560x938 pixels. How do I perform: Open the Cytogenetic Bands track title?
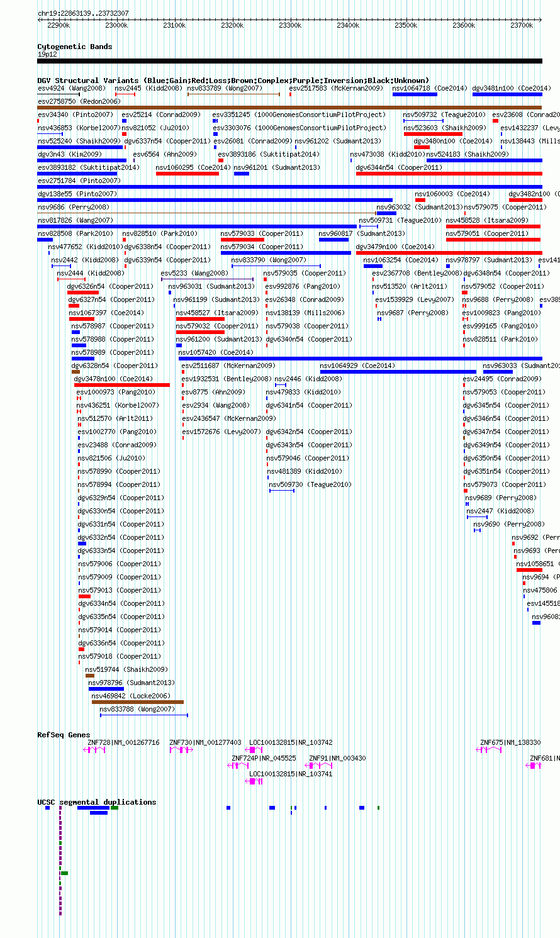75,47
